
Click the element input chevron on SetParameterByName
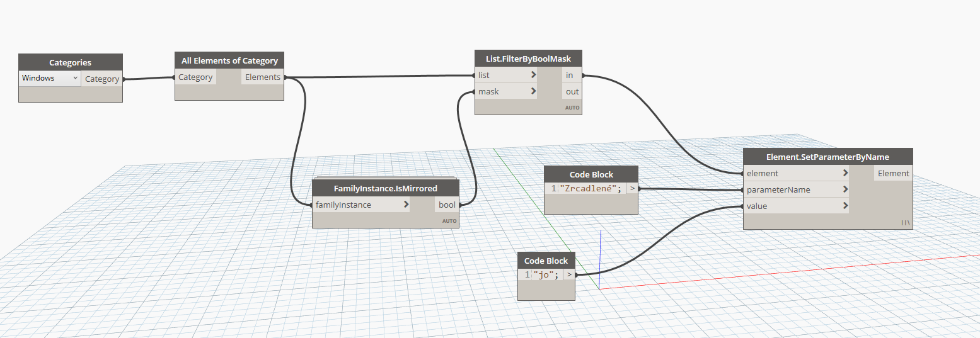pos(845,173)
